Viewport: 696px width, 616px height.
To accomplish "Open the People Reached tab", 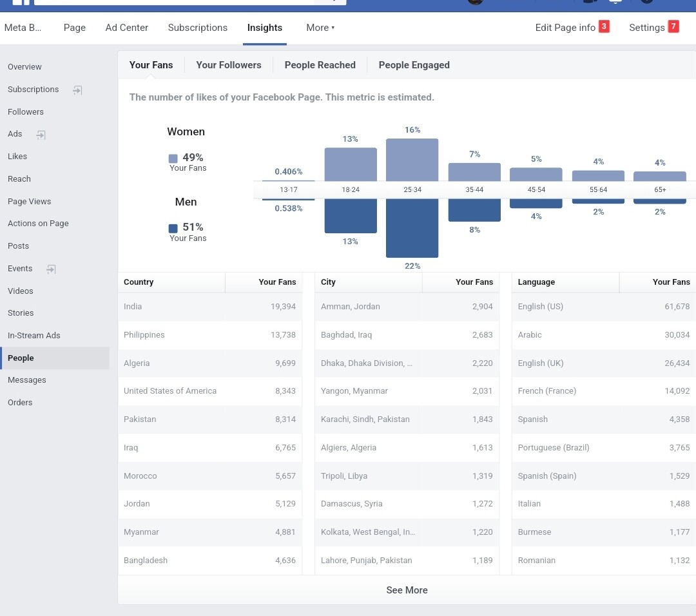I will click(x=320, y=65).
